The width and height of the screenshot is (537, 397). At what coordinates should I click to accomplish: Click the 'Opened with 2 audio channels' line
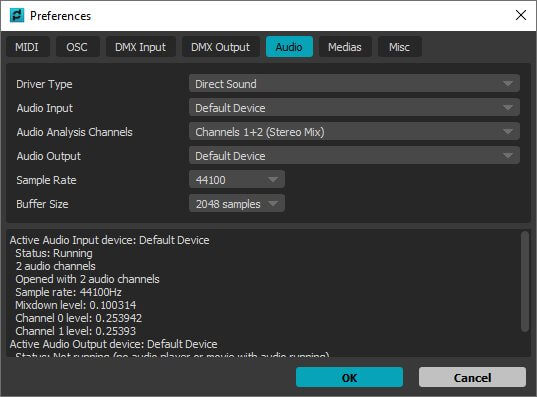coord(87,279)
